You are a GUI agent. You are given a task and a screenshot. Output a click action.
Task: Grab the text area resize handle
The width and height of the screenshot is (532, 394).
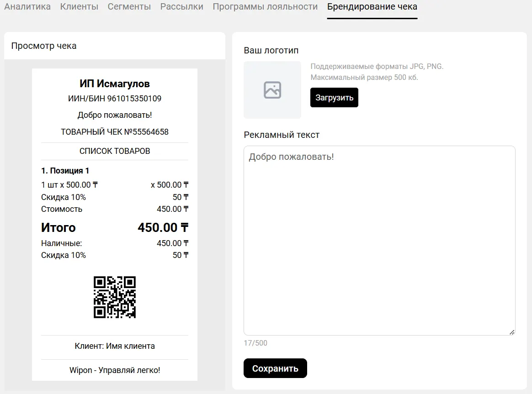[512, 332]
